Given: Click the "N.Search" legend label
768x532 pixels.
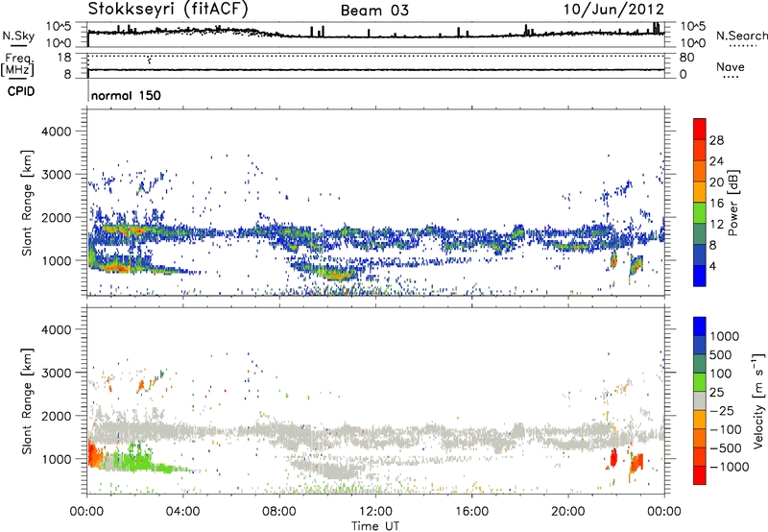Looking at the screenshot, I should tap(741, 36).
